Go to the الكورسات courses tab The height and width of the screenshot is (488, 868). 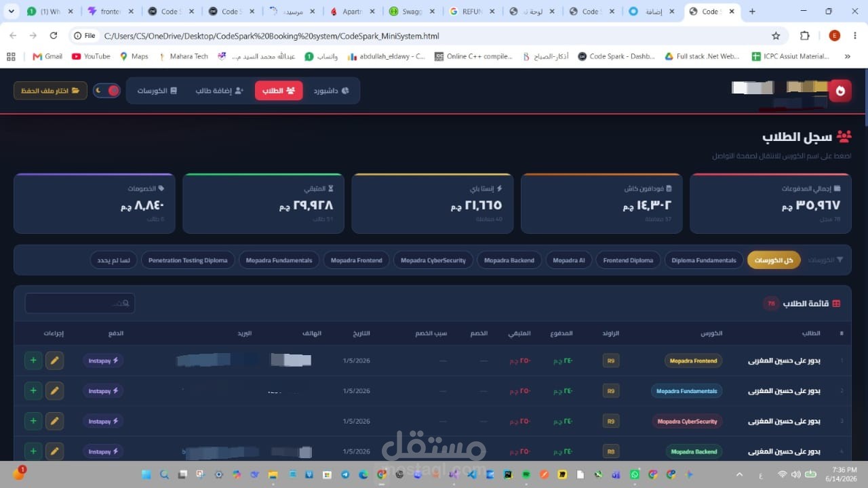[157, 90]
